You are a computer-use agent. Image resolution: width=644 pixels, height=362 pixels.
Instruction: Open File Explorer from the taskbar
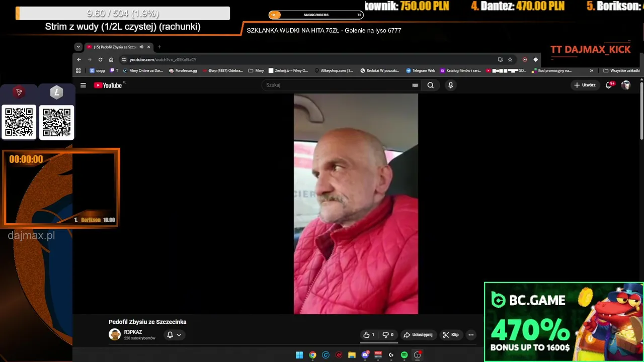352,355
